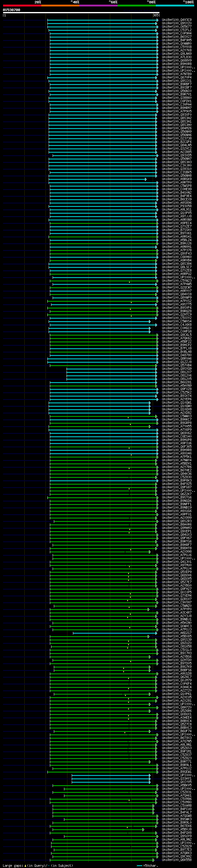Image resolution: width=197 pixels, height=868 pixels.
Task: Select the UniRef100_C6ES40 label
Action: pyautogui.click(x=176, y=436)
